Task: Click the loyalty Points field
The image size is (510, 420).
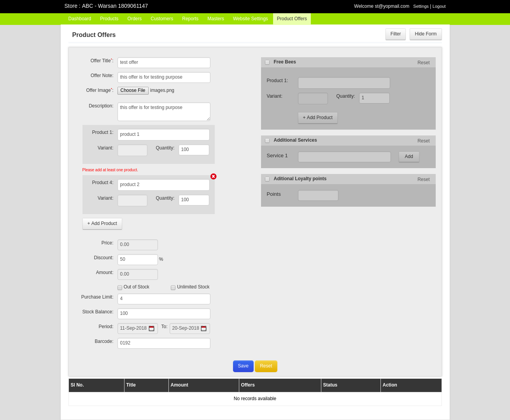Action: 318,195
